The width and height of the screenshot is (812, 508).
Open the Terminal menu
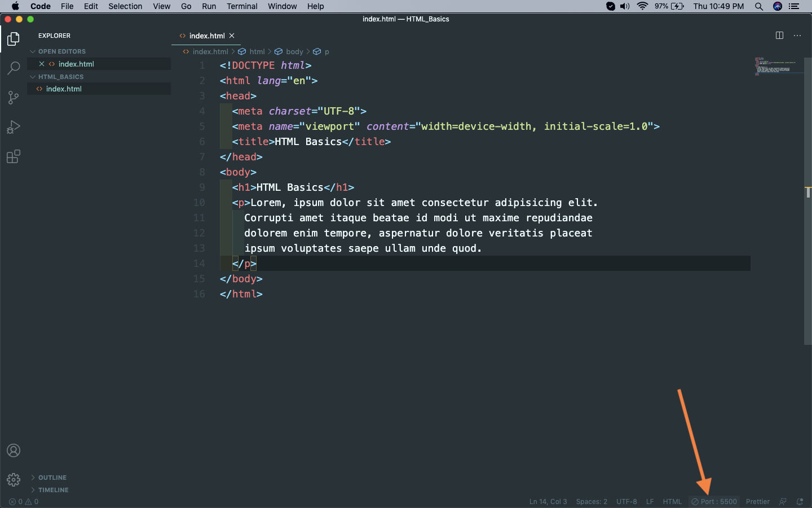[x=242, y=6]
